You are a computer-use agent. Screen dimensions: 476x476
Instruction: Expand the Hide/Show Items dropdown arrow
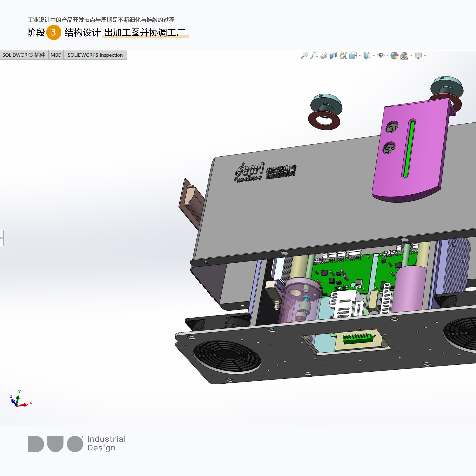pos(387,56)
